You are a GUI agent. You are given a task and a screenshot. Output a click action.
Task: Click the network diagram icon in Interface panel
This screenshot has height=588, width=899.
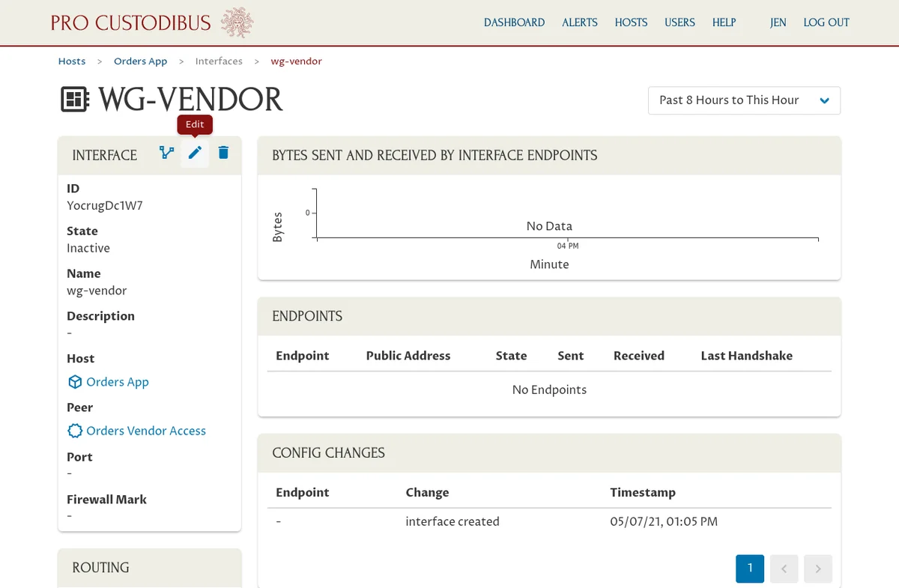coord(166,153)
